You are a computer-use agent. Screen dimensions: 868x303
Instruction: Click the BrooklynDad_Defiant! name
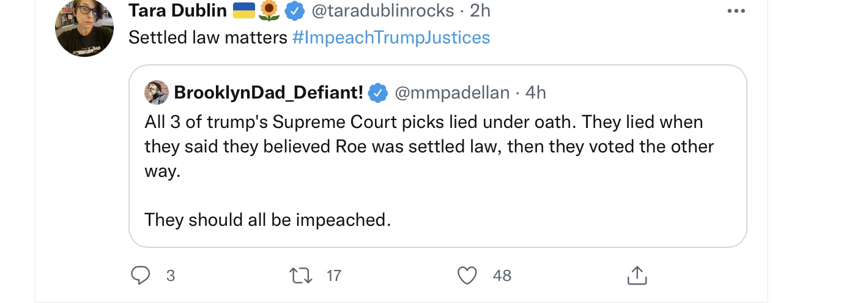click(x=269, y=92)
